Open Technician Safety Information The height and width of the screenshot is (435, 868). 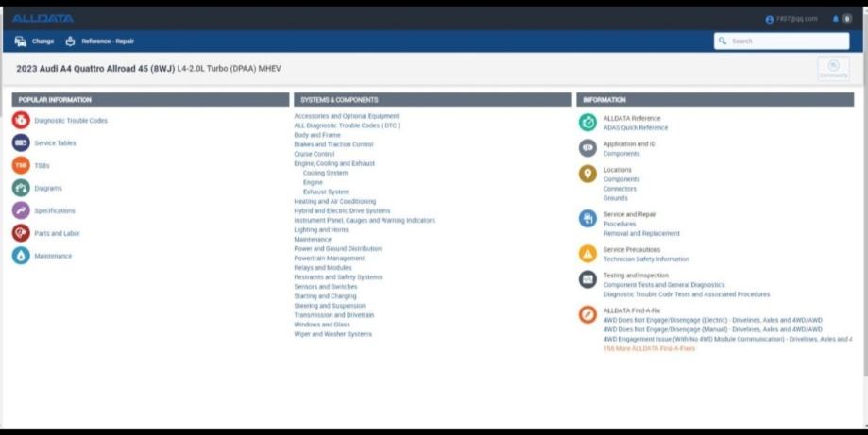(646, 259)
